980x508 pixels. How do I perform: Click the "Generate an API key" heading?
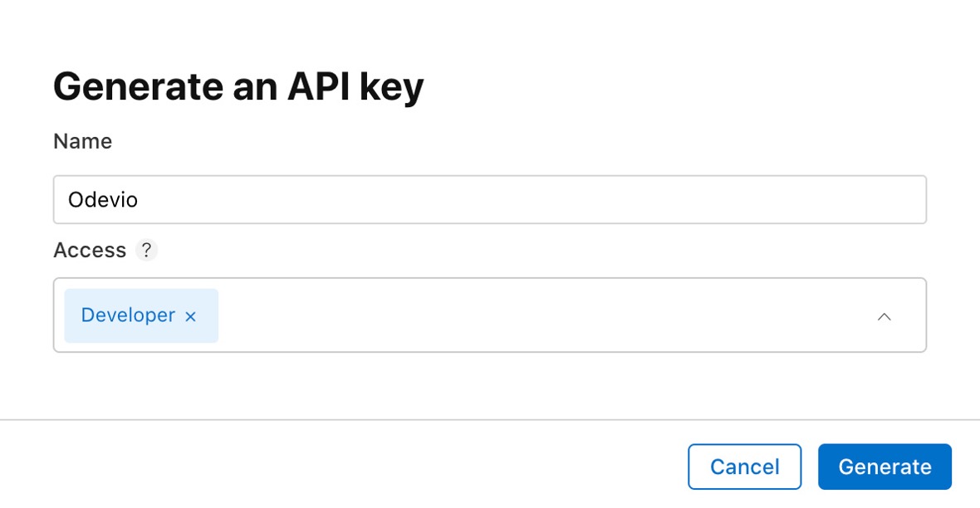[x=238, y=86]
